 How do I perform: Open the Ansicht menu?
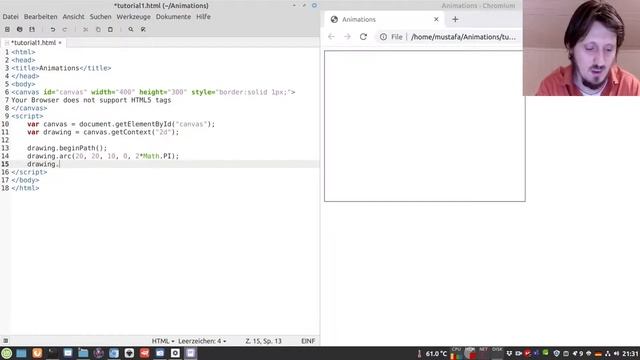[x=73, y=17]
